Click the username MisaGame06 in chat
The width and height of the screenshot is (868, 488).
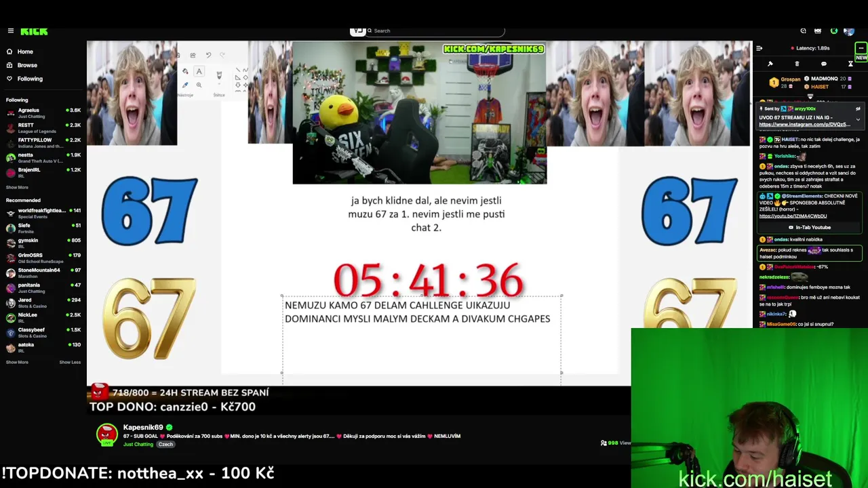coord(781,324)
